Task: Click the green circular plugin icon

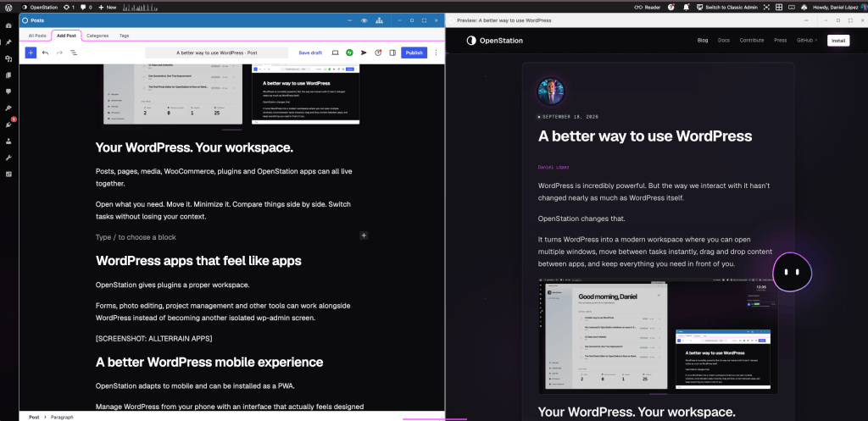Action: click(349, 53)
